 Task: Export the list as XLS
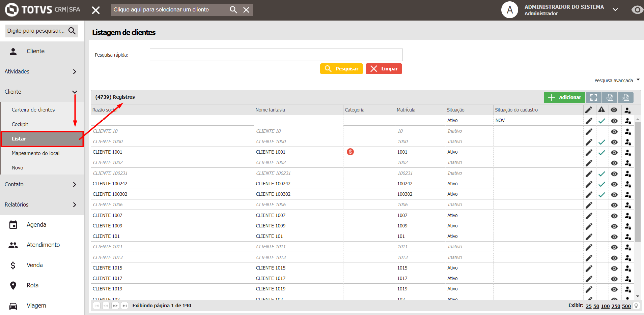coord(625,97)
